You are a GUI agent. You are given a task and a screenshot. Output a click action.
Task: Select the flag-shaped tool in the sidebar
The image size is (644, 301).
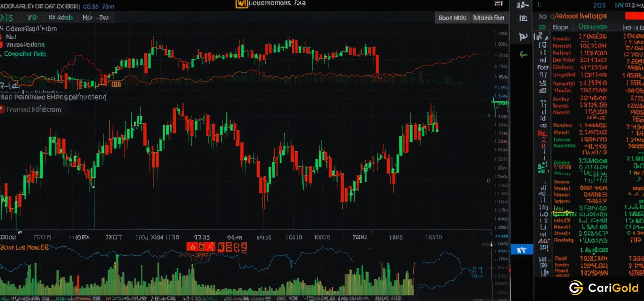(523, 36)
